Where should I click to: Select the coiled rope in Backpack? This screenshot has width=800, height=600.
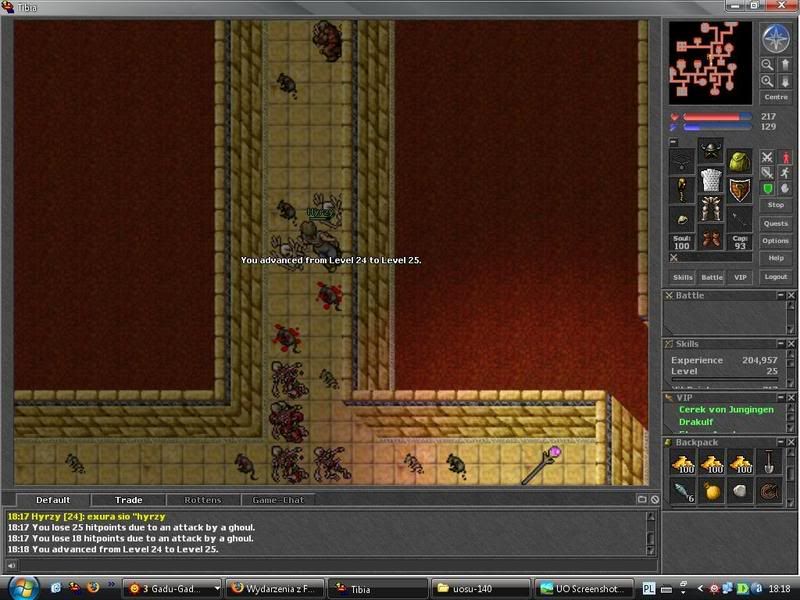tap(768, 491)
